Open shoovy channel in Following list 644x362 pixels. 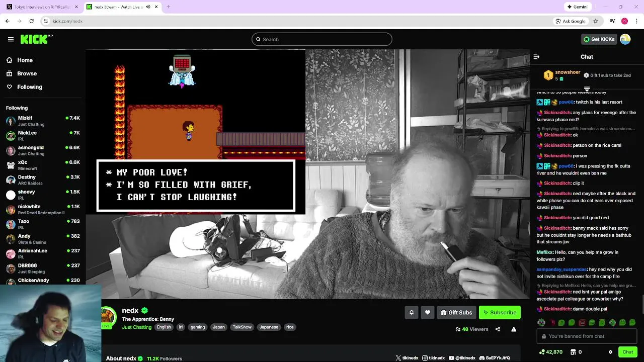pyautogui.click(x=43, y=195)
